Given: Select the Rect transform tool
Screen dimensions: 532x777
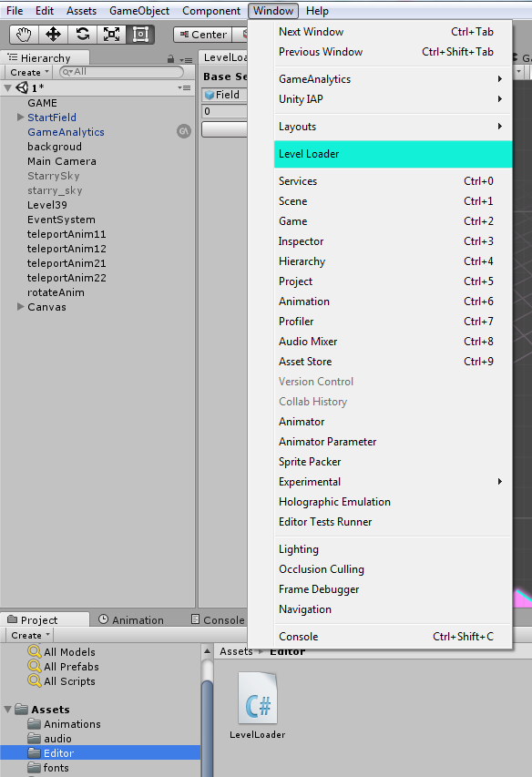Looking at the screenshot, I should [x=140, y=35].
